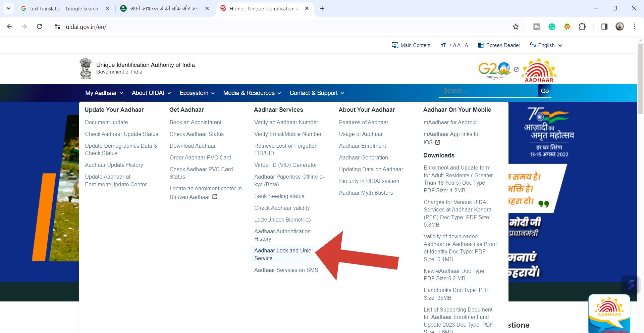The image size is (644, 333).
Task: Select Order Aadhaar PVC Card
Action: coord(200,157)
